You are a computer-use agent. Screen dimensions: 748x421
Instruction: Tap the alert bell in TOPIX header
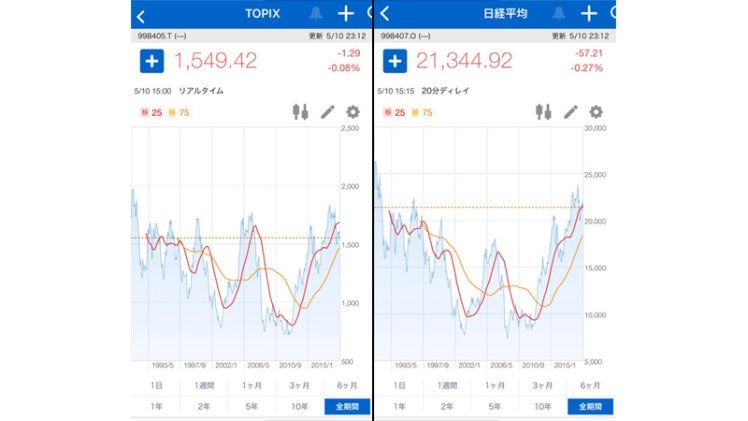pos(315,13)
